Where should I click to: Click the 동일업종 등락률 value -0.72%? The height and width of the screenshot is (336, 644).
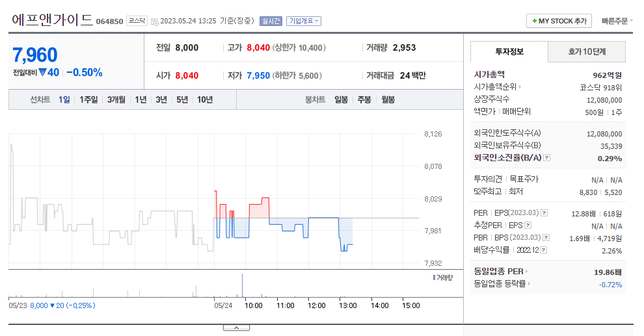click(x=610, y=285)
